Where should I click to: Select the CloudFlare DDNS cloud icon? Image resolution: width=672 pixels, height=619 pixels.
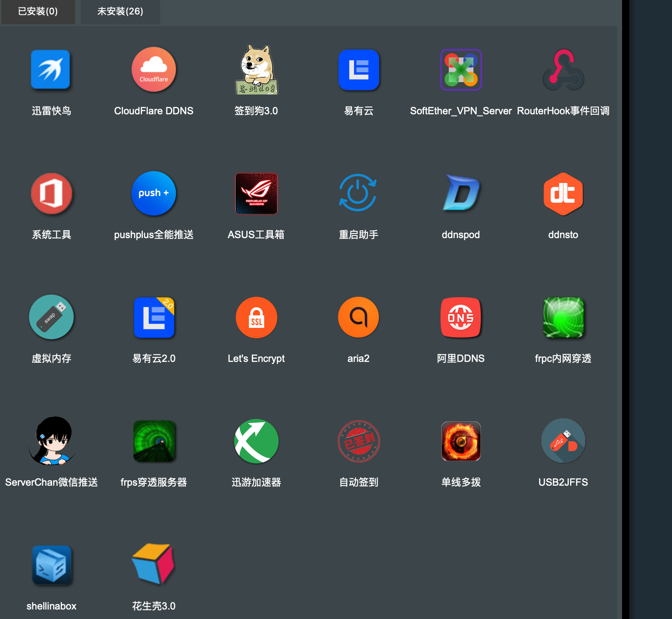154,69
